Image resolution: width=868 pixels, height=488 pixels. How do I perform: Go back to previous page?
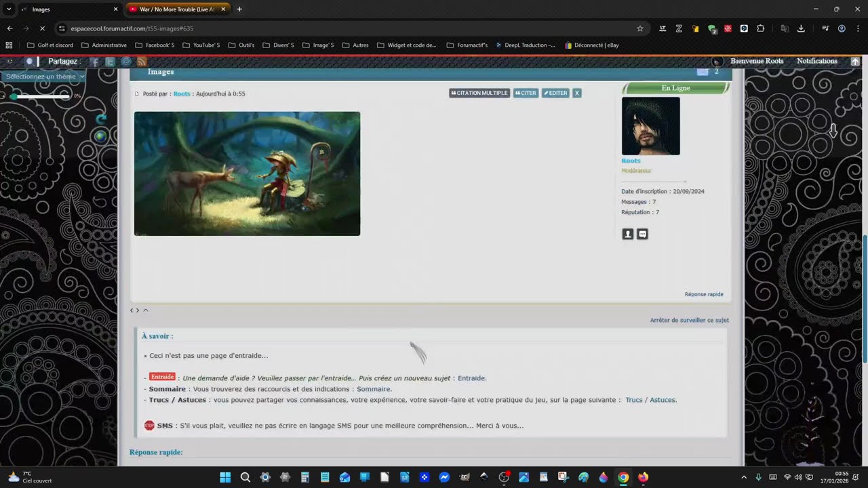click(9, 28)
